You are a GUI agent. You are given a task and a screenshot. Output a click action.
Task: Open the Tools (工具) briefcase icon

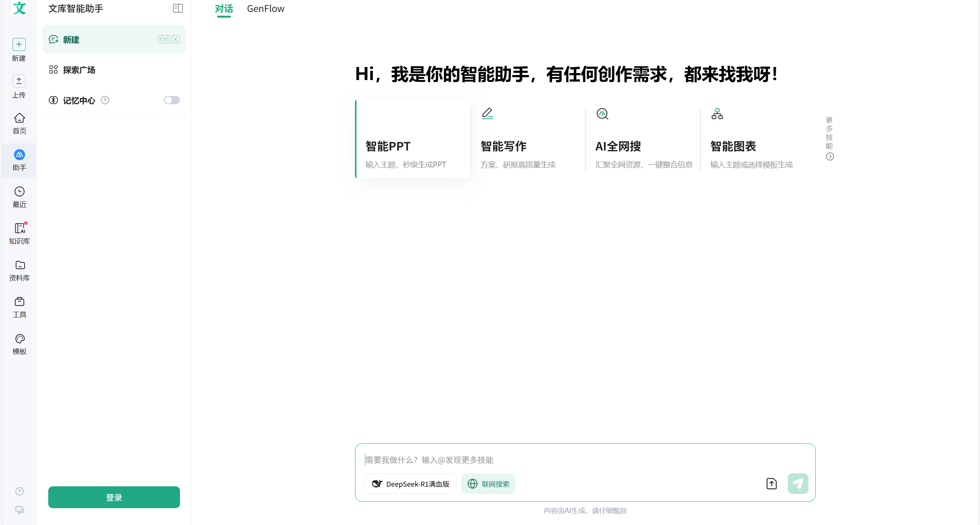click(x=19, y=302)
